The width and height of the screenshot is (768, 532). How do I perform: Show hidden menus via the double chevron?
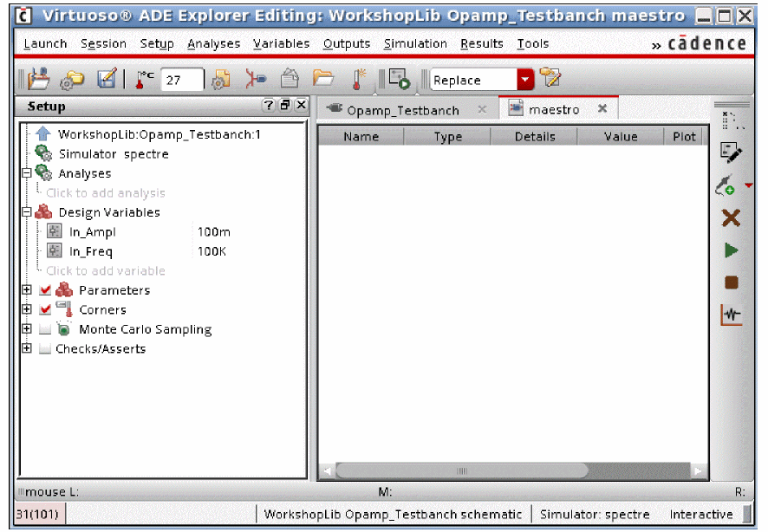pyautogui.click(x=656, y=46)
